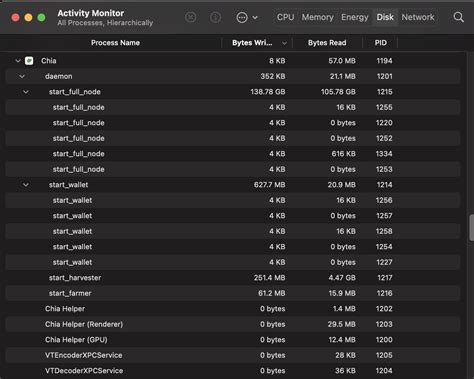Select the Chia Helper (Renderer) process

pyautogui.click(x=233, y=324)
